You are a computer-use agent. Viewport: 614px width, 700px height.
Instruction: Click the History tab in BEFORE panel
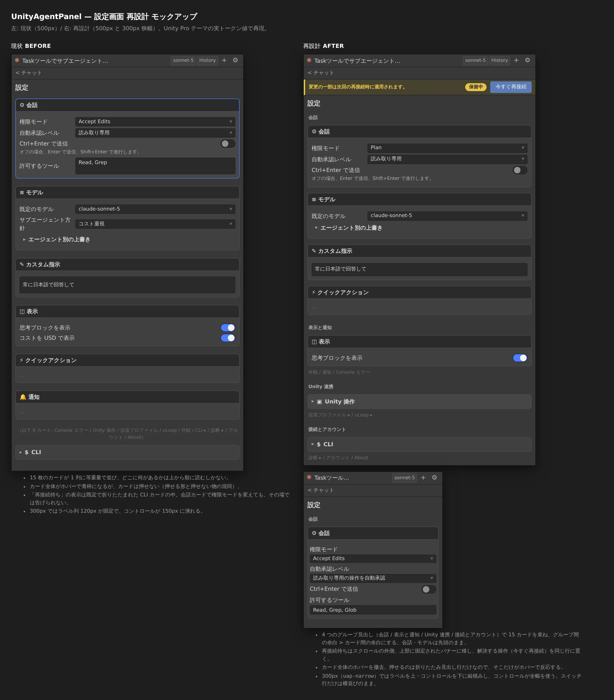pos(207,60)
